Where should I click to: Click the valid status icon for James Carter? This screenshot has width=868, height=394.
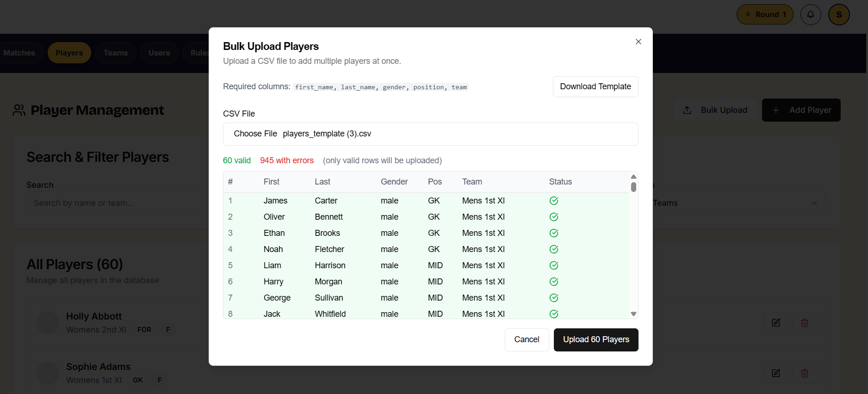(554, 201)
